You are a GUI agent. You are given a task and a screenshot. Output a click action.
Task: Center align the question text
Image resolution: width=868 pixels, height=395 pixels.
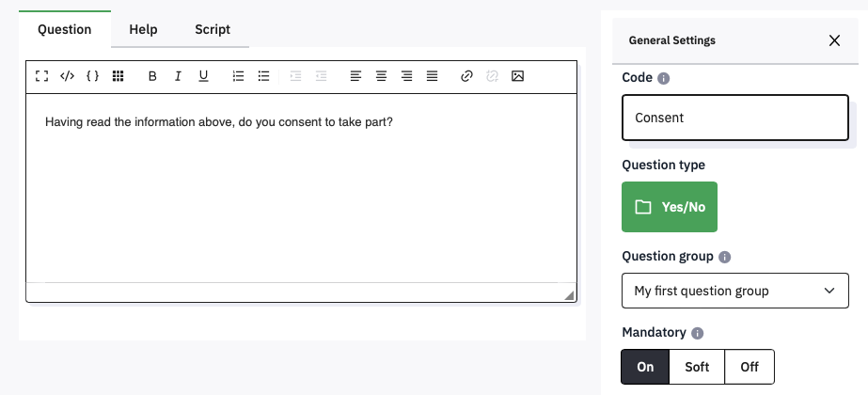(x=381, y=76)
